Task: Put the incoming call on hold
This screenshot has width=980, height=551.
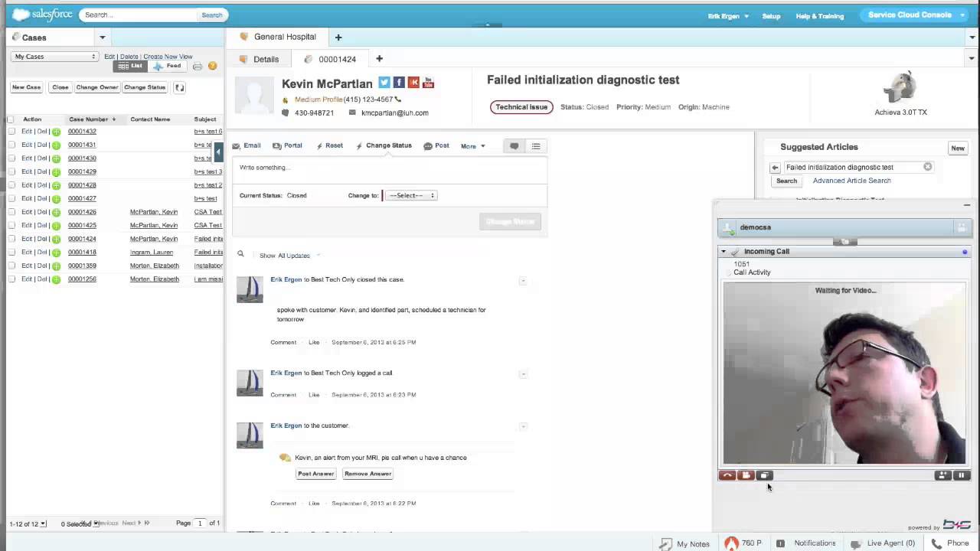Action: [961, 475]
